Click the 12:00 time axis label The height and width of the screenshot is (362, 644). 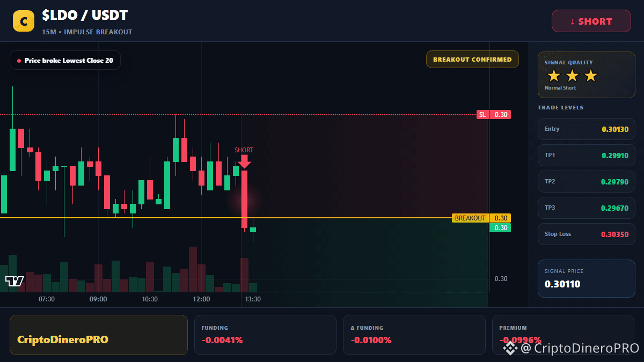click(201, 299)
